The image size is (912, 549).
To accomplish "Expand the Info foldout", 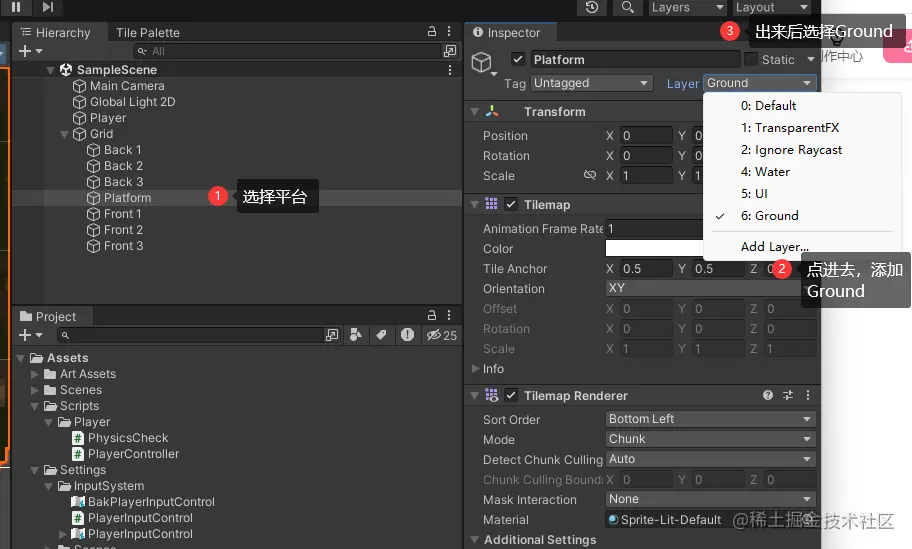I will pyautogui.click(x=476, y=369).
